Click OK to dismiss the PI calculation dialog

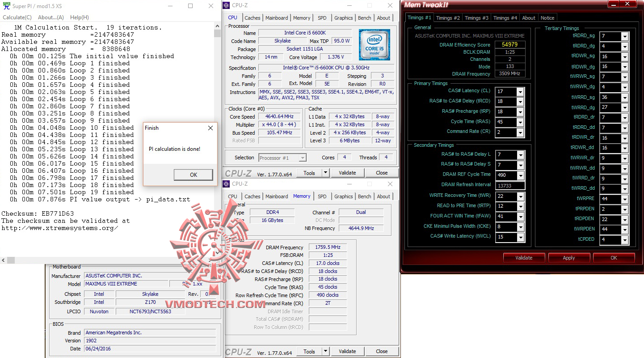193,175
